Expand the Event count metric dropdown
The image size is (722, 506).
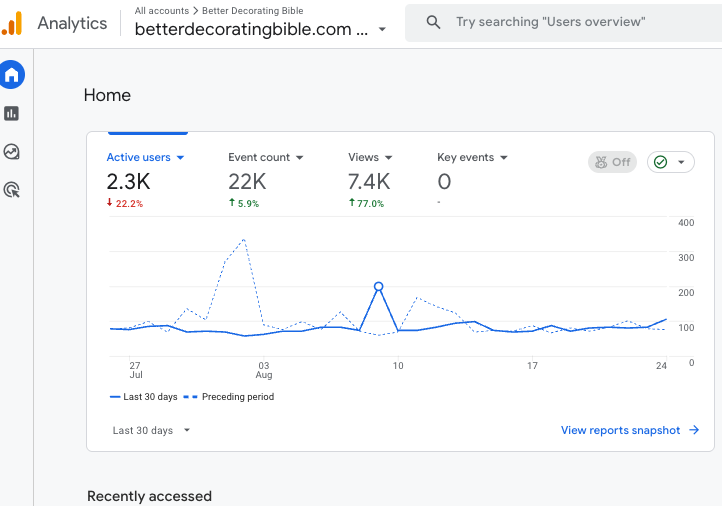[300, 157]
